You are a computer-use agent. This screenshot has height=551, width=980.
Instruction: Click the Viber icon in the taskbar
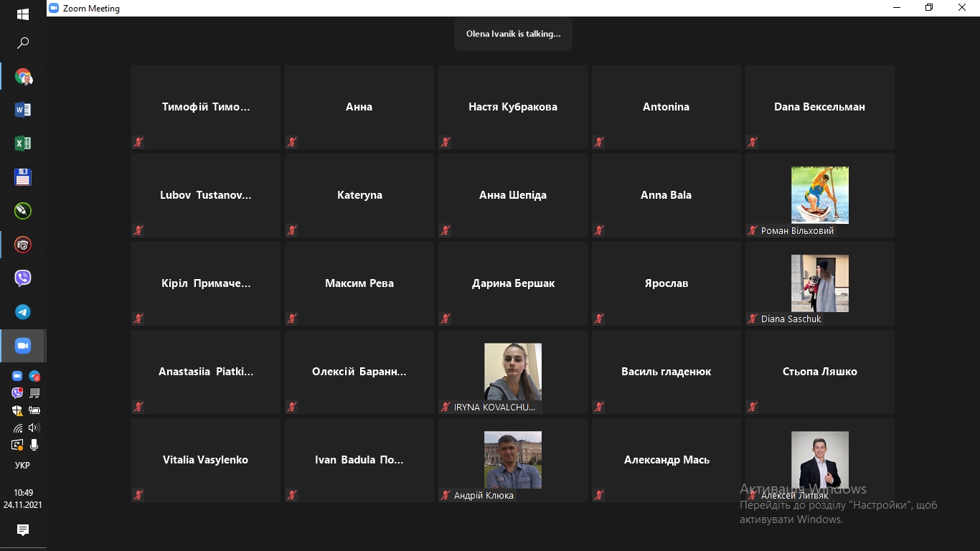click(x=23, y=278)
